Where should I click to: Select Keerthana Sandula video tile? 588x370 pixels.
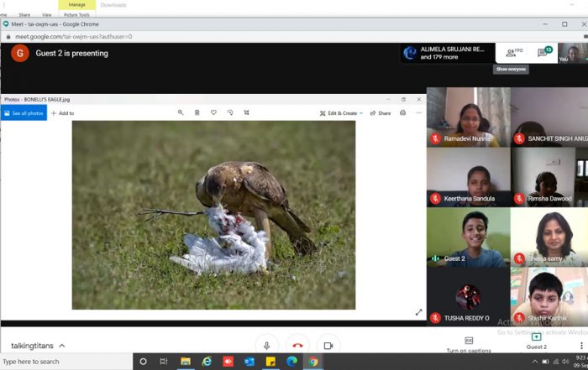(469, 177)
